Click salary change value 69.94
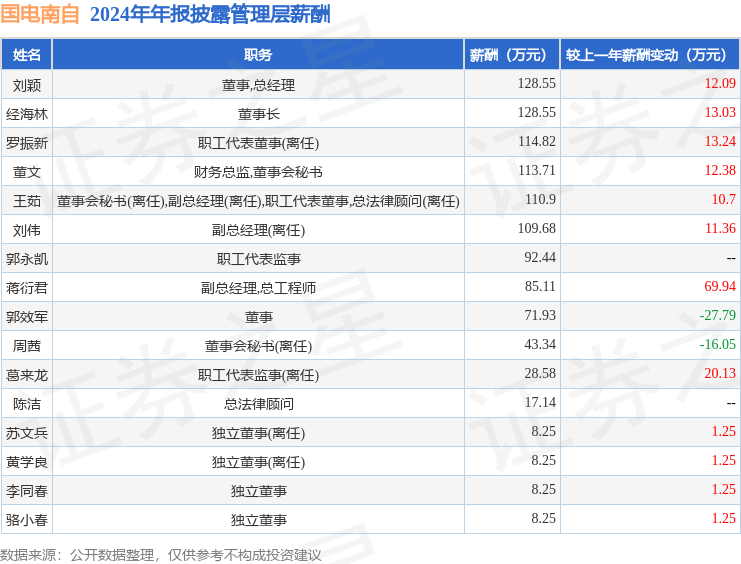This screenshot has width=741, height=564. point(720,286)
